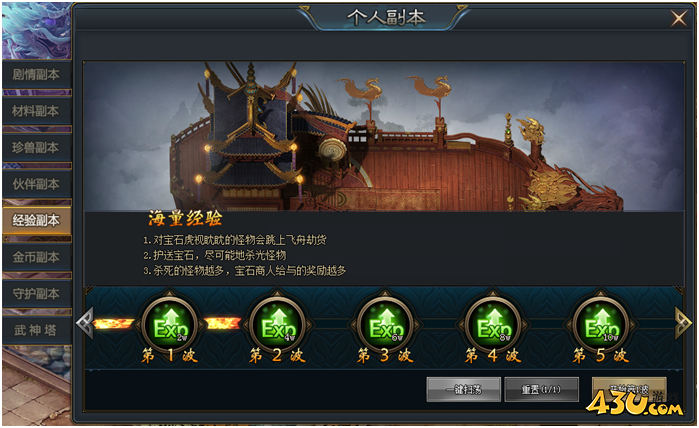Select the 伙伴副本 tab
699x428 pixels.
(36, 185)
